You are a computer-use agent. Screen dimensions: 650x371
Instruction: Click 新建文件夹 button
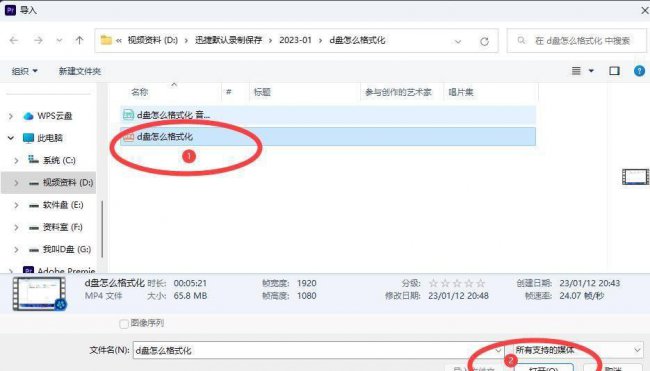[80, 71]
